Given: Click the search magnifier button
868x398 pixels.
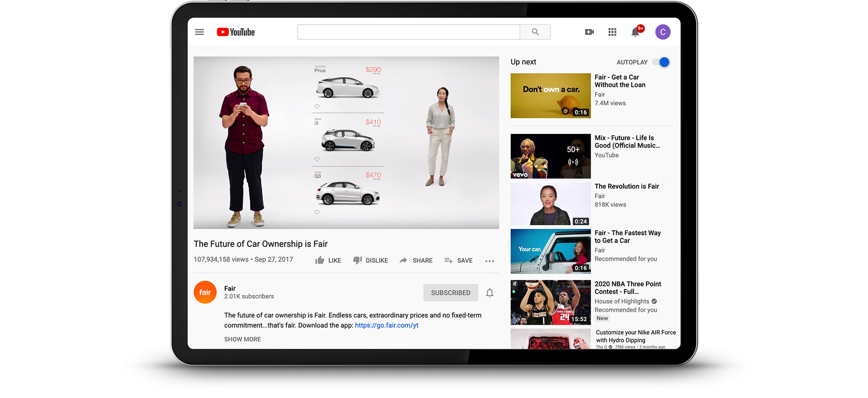Looking at the screenshot, I should click(x=535, y=32).
